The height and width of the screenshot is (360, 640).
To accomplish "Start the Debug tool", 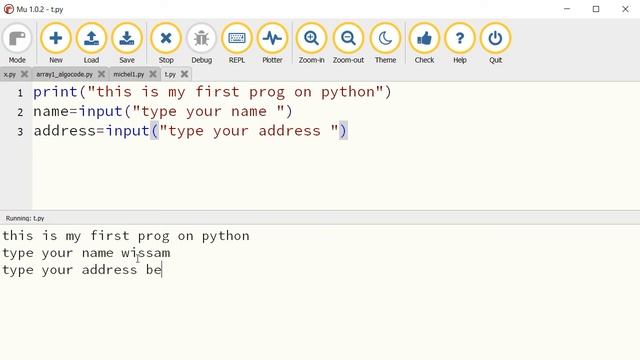I will point(202,44).
